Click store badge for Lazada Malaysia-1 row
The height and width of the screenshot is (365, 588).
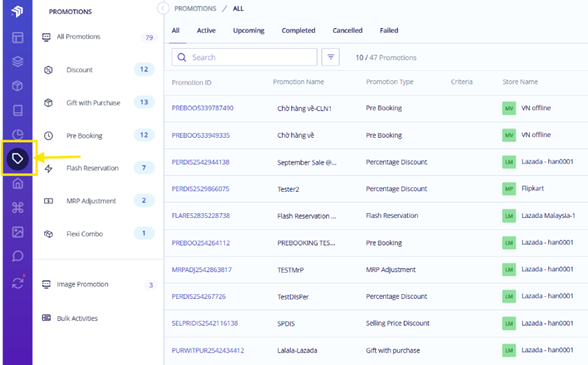click(x=509, y=216)
